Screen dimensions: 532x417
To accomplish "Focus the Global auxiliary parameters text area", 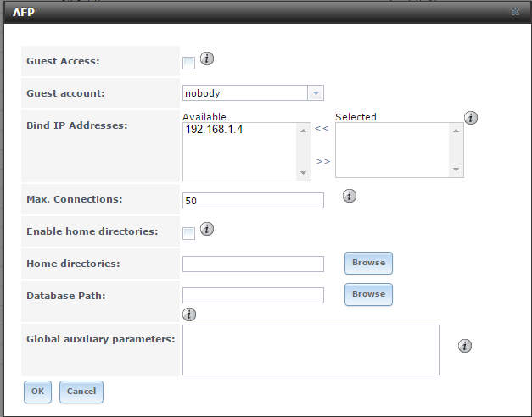I will (x=311, y=350).
